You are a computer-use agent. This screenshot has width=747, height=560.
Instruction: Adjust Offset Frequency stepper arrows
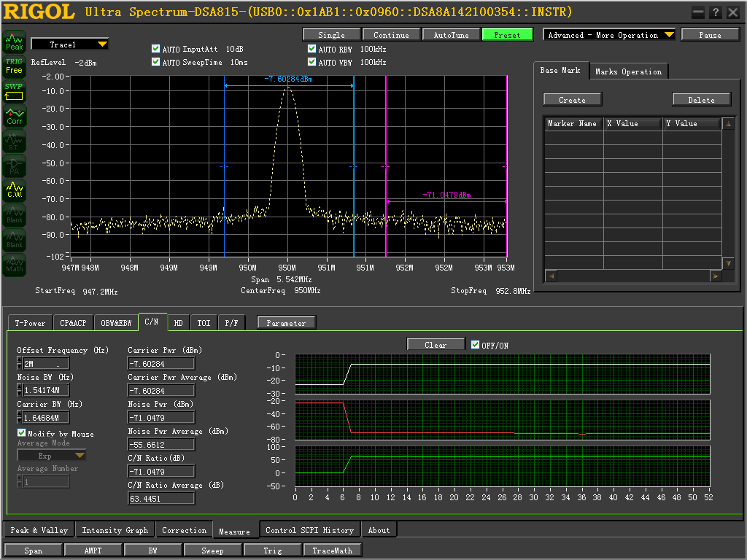[20, 363]
